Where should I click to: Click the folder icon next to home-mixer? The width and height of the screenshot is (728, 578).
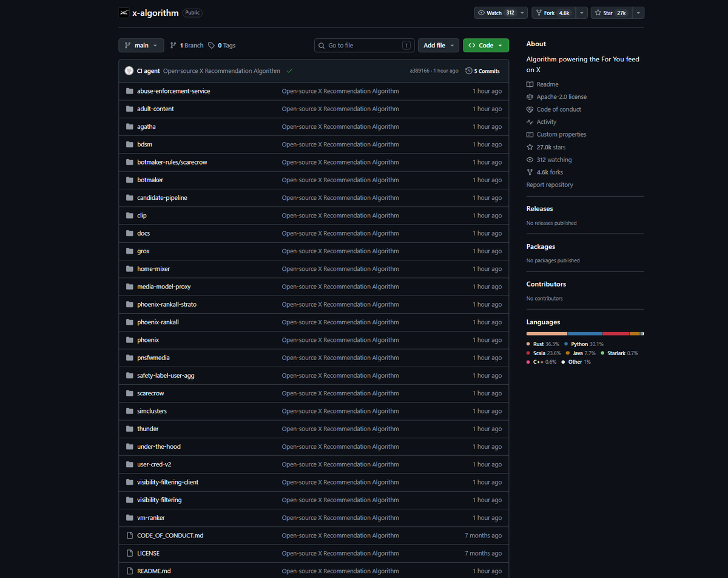pos(129,269)
